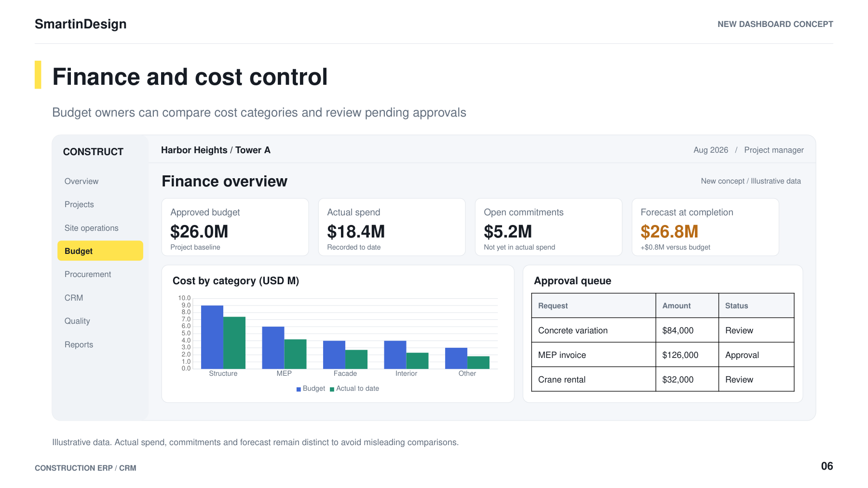Click the Status column header
Viewport: 868px width, 488px height.
click(756, 306)
